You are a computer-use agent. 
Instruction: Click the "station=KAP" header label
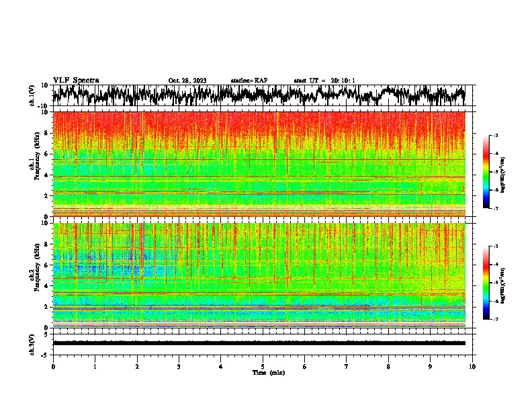[x=249, y=81]
